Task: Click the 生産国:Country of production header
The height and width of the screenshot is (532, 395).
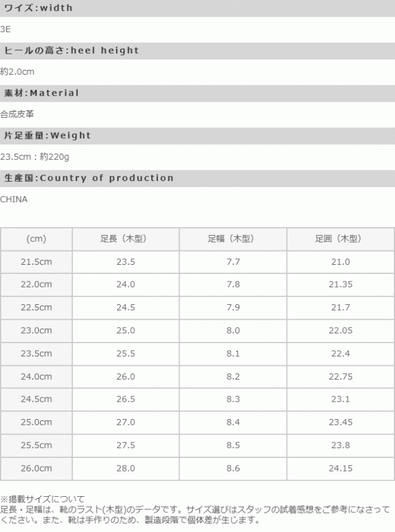Action: (x=89, y=178)
